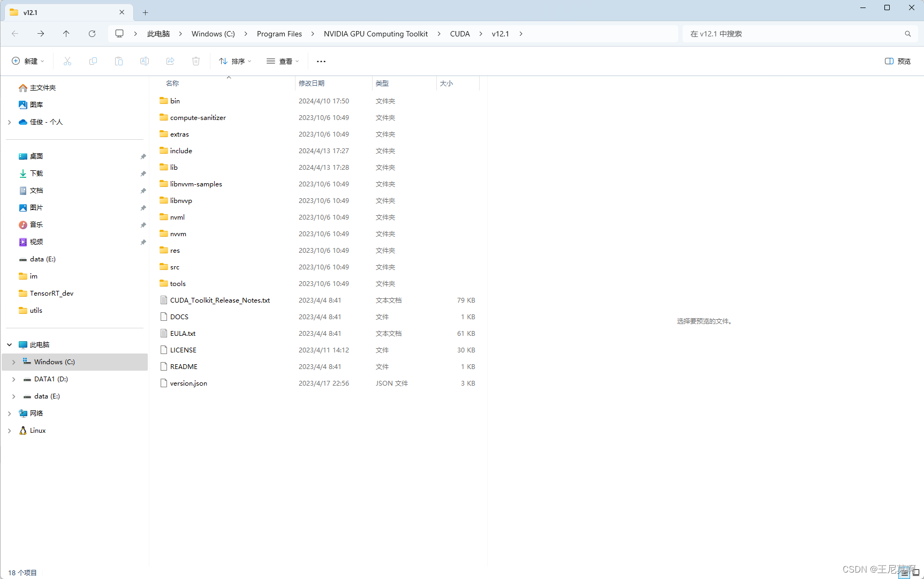This screenshot has height=579, width=924.
Task: Click the Paste clipboard icon
Action: (x=119, y=61)
